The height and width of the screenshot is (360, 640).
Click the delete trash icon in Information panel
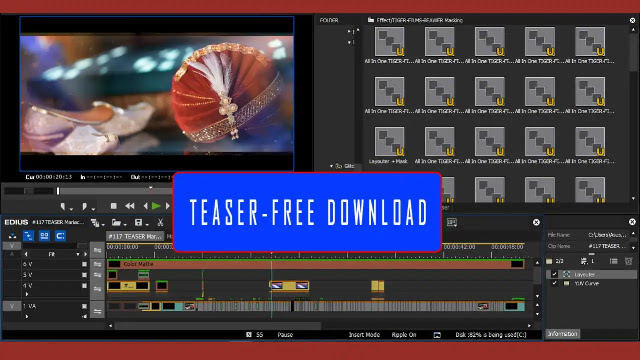(x=629, y=261)
